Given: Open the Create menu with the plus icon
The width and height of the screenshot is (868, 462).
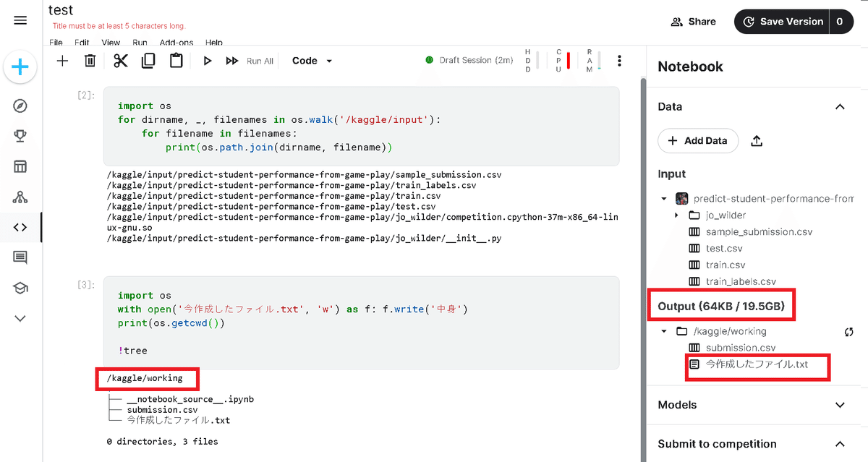Looking at the screenshot, I should click(x=20, y=68).
